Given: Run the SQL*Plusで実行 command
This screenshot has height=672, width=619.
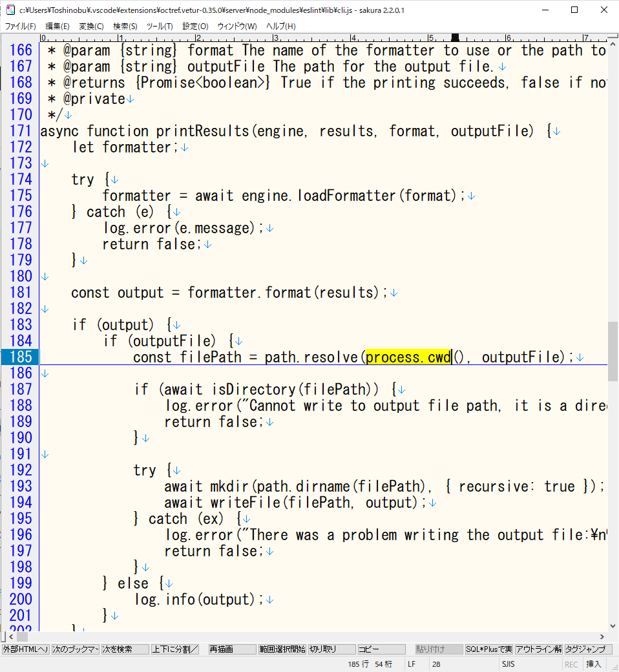Looking at the screenshot, I should pyautogui.click(x=488, y=649).
